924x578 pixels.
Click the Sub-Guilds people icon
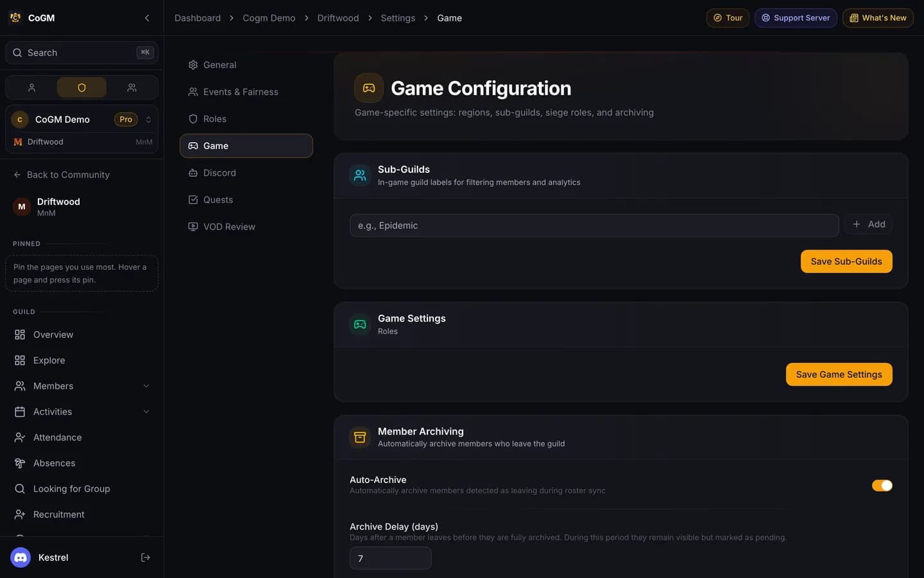[x=360, y=175]
